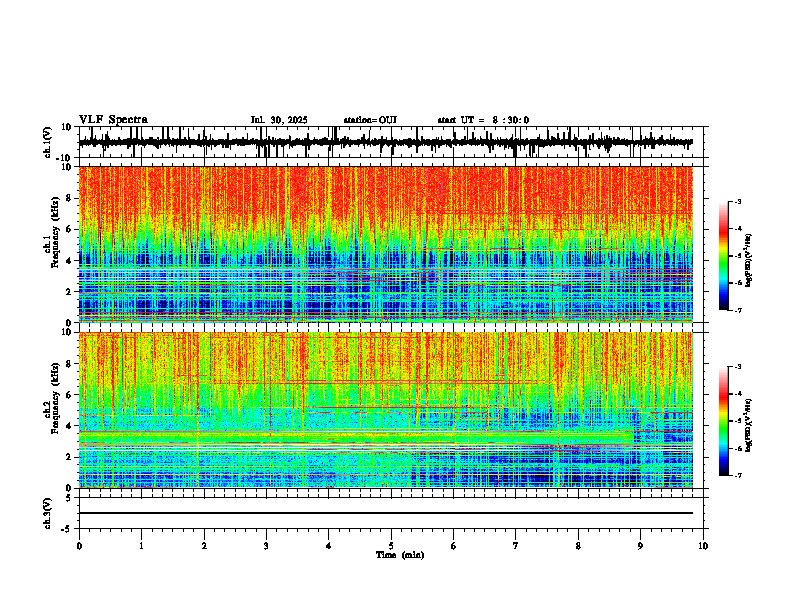Click inside the ch.1 spectrogram panel
The height and width of the screenshot is (612, 792).
click(x=385, y=244)
